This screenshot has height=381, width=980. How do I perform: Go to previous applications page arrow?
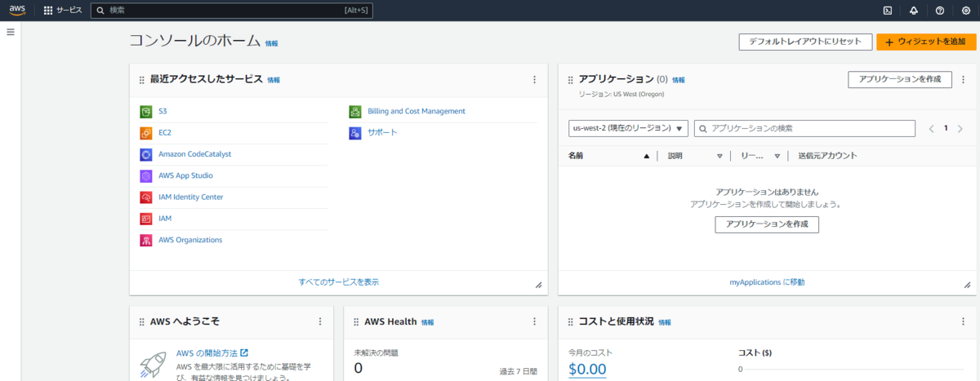point(931,129)
